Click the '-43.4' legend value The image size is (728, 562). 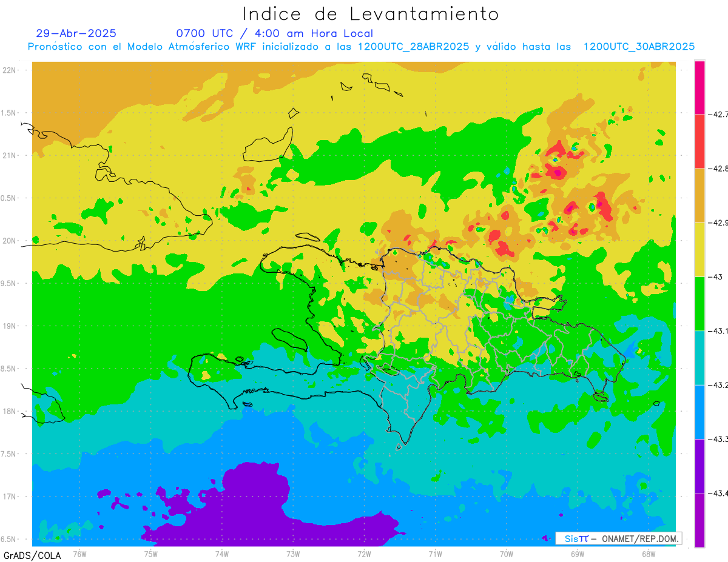click(x=718, y=493)
